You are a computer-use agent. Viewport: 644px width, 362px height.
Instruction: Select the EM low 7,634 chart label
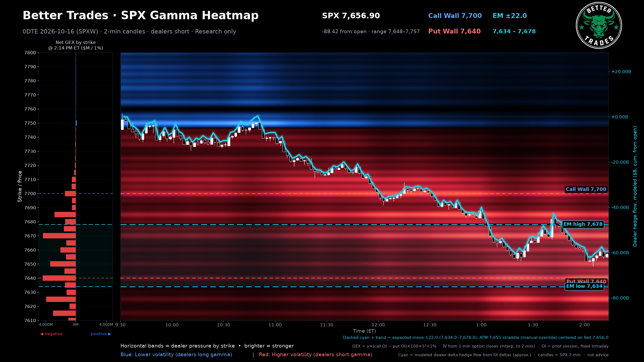[584, 286]
